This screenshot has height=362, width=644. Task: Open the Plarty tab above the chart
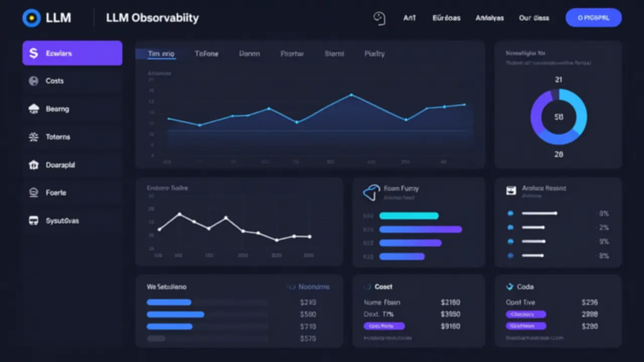374,54
